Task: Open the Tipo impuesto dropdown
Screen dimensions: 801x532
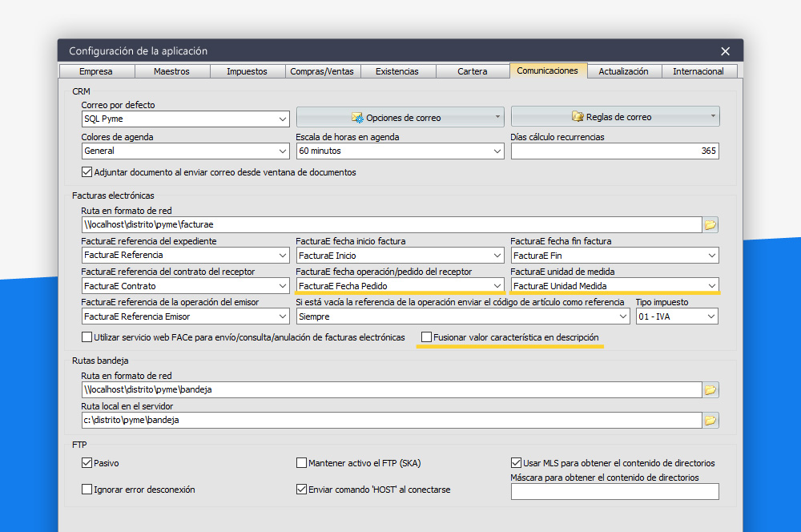Action: 711,316
